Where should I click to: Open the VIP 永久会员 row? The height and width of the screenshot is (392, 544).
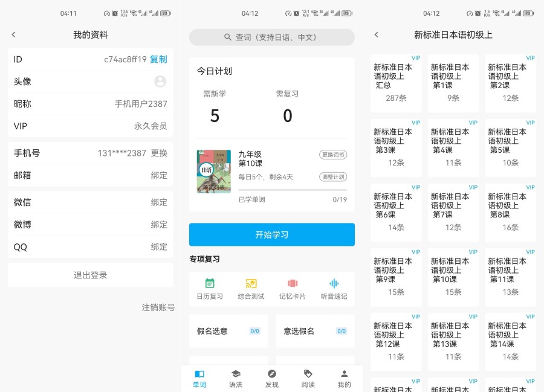pos(90,126)
